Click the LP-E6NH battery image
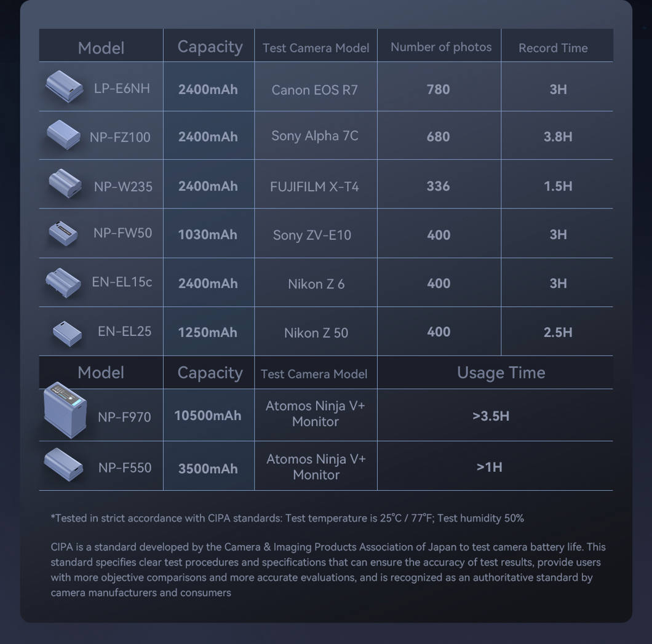Viewport: 652px width, 644px height. click(x=65, y=86)
